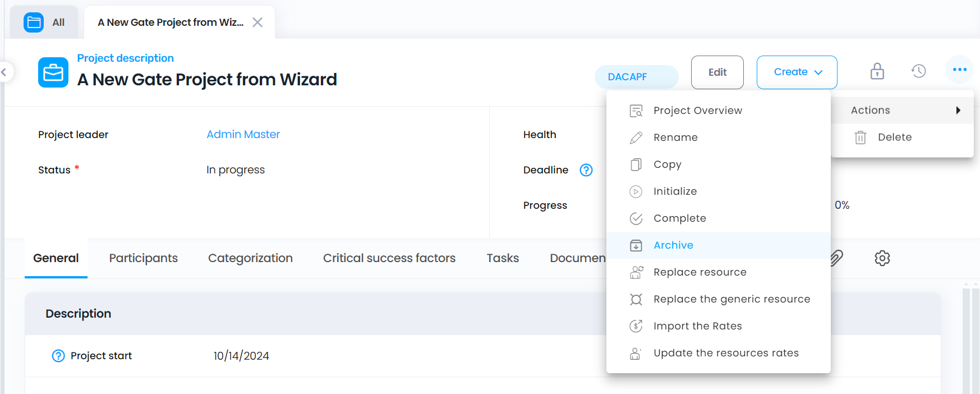Screen dimensions: 980x394
Task: Click the Project start help icon
Action: pos(58,356)
